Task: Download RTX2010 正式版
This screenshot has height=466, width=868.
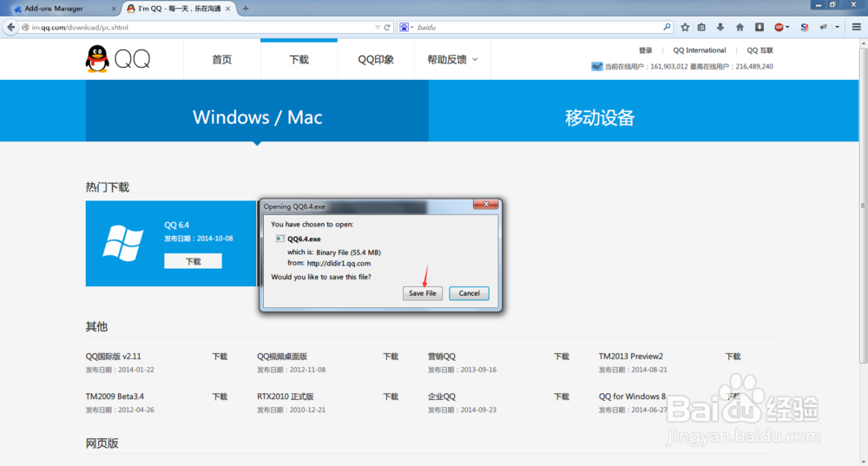Action: point(391,397)
